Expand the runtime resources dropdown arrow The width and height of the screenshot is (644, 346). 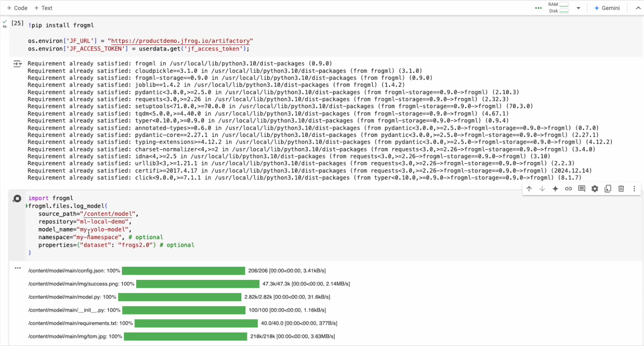[x=579, y=8]
